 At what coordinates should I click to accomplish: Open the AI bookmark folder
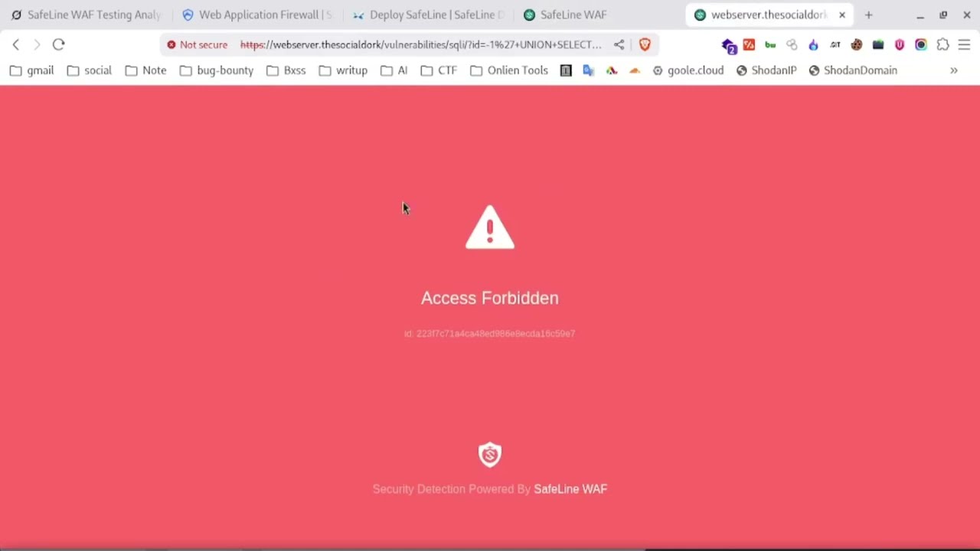tap(394, 70)
